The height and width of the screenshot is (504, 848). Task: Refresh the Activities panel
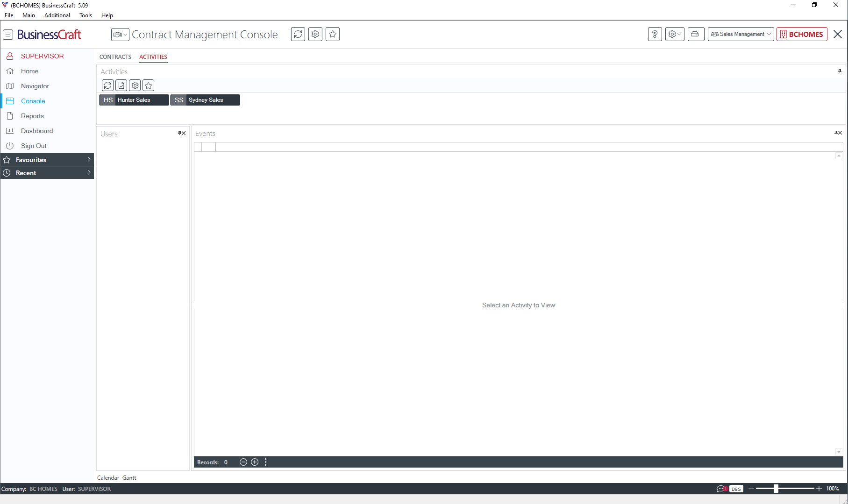click(x=108, y=85)
